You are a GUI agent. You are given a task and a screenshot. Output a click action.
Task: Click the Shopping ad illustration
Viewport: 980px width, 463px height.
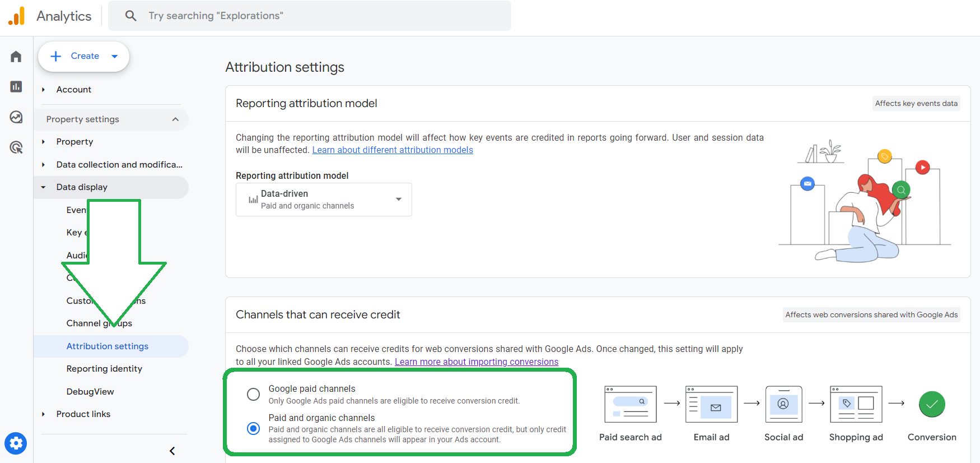click(x=856, y=404)
